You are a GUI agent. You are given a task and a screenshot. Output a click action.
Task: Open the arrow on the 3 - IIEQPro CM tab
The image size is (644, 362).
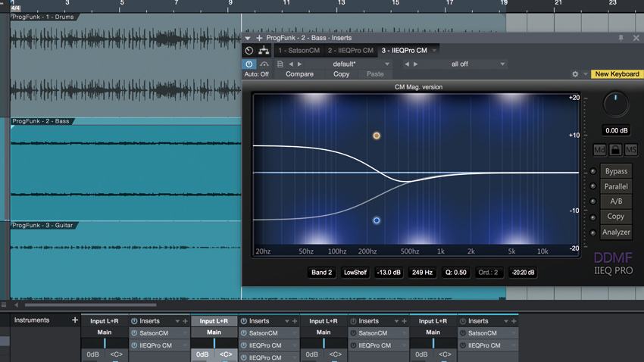(x=434, y=51)
